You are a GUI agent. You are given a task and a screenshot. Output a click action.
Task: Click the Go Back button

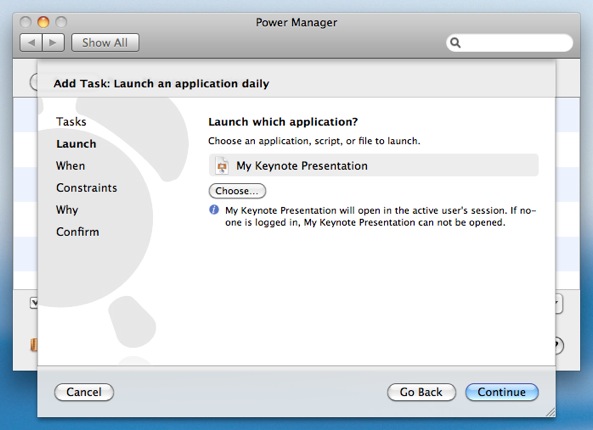click(421, 392)
